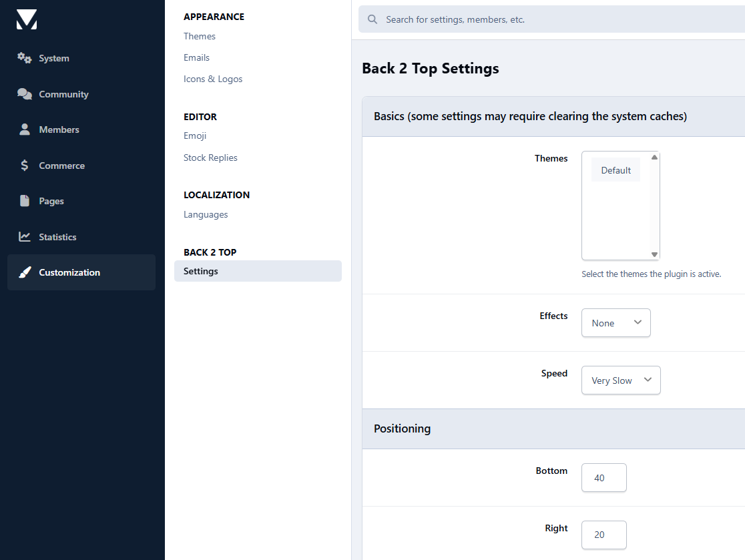Screen dimensions: 745x560
Task: Go to Icons & Logos page
Action: pos(213,79)
